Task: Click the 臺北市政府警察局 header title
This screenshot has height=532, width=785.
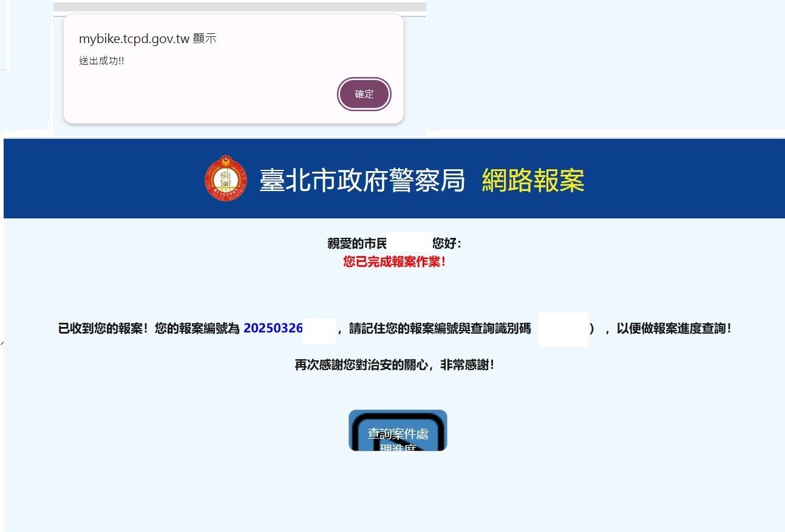Action: tap(362, 180)
